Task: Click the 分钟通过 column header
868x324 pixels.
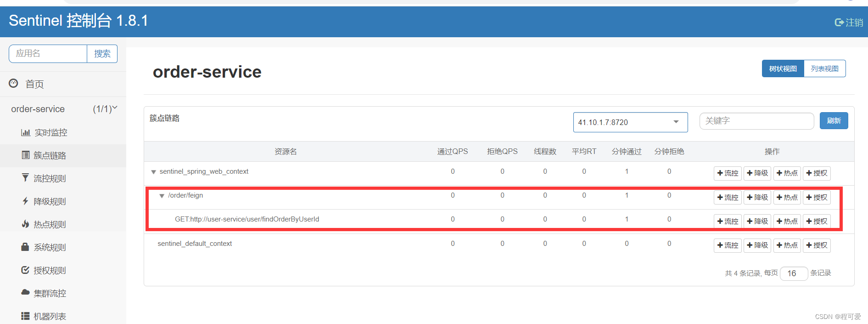Action: pos(627,152)
